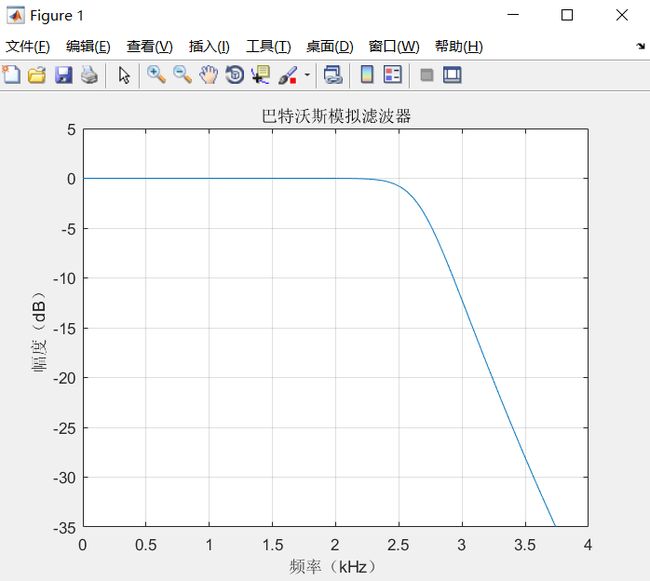
Task: Click the dock figure arrow at menu bar right
Action: 641,46
